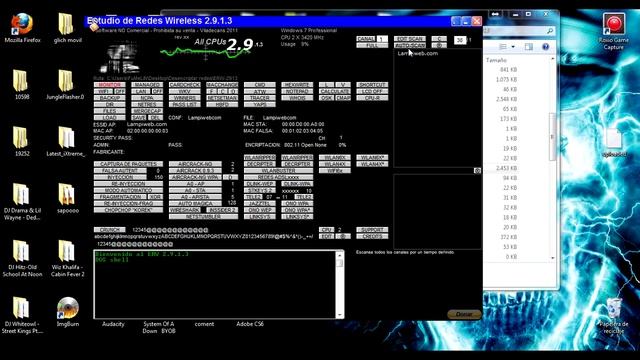This screenshot has width=640, height=360.
Task: Open the PASS LIST button
Action: pyautogui.click(x=184, y=104)
